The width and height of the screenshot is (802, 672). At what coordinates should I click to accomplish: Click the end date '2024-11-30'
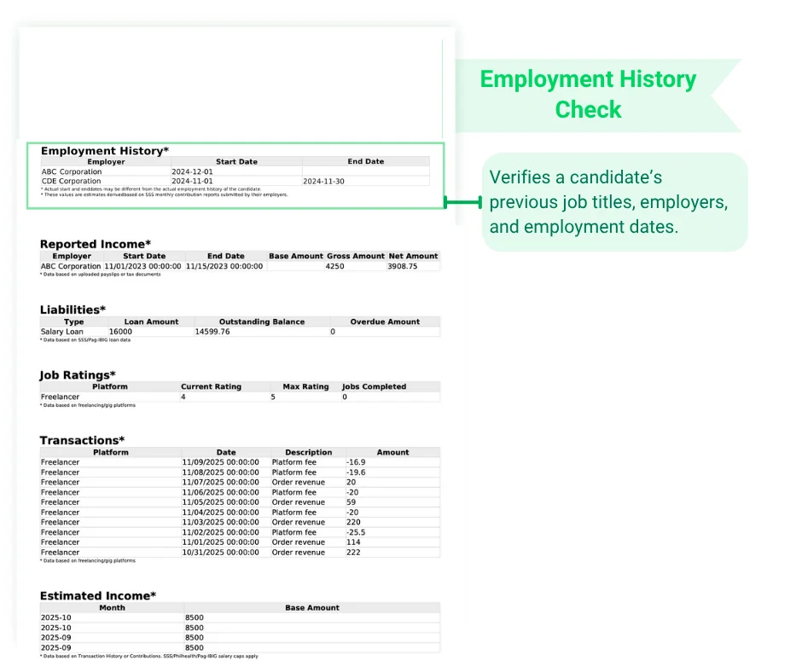point(323,181)
